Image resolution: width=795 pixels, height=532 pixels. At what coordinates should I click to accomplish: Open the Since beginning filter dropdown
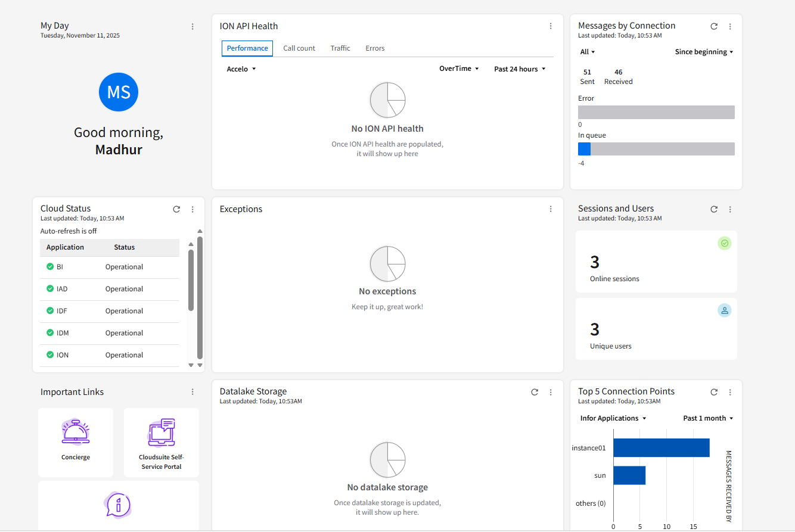(x=704, y=52)
